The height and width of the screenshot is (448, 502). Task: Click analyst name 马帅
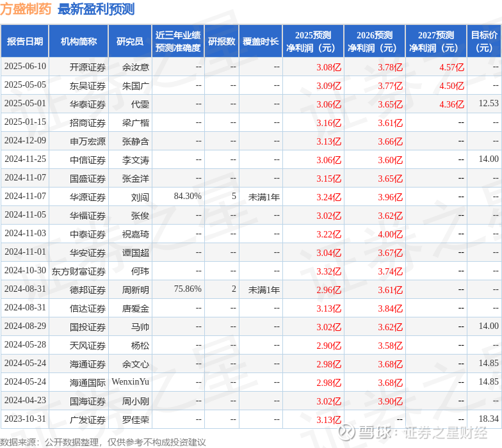(140, 327)
